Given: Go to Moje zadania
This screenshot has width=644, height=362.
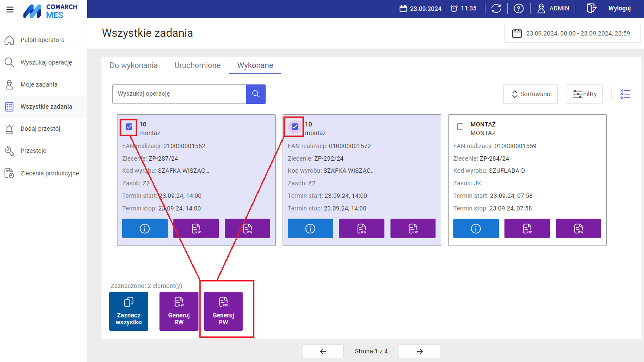Looking at the screenshot, I should [x=43, y=84].
